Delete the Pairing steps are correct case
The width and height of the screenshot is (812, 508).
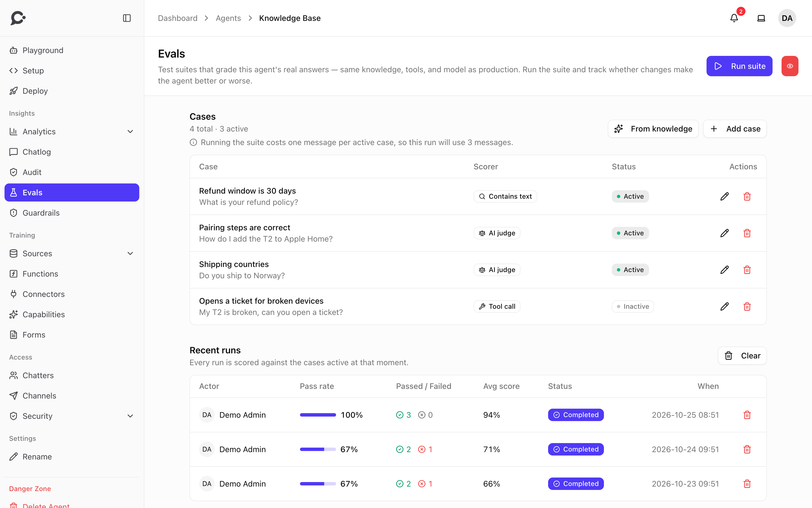747,233
